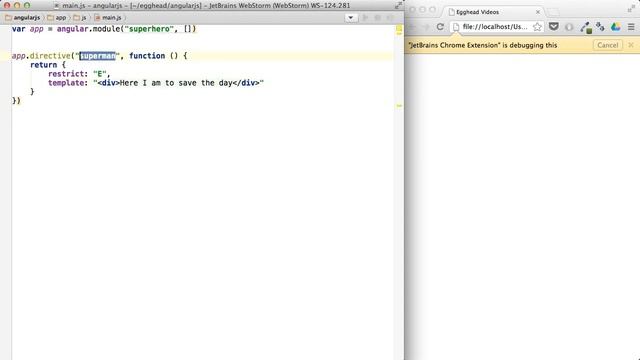Screen dimensions: 640x360
Task: Click angular.module in the first code line
Action: 89,29
